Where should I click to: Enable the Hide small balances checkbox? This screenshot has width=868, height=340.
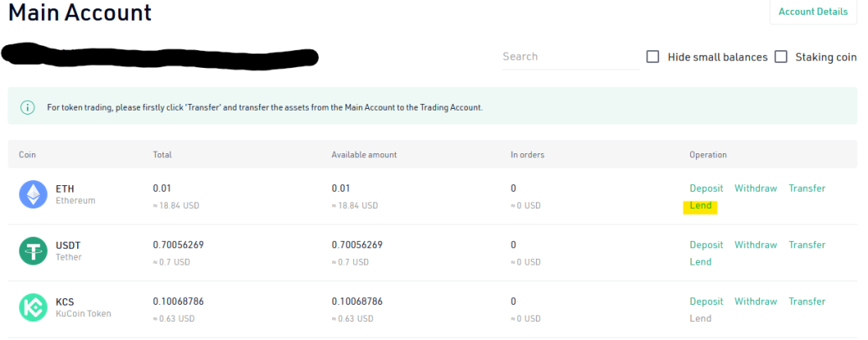pos(652,56)
